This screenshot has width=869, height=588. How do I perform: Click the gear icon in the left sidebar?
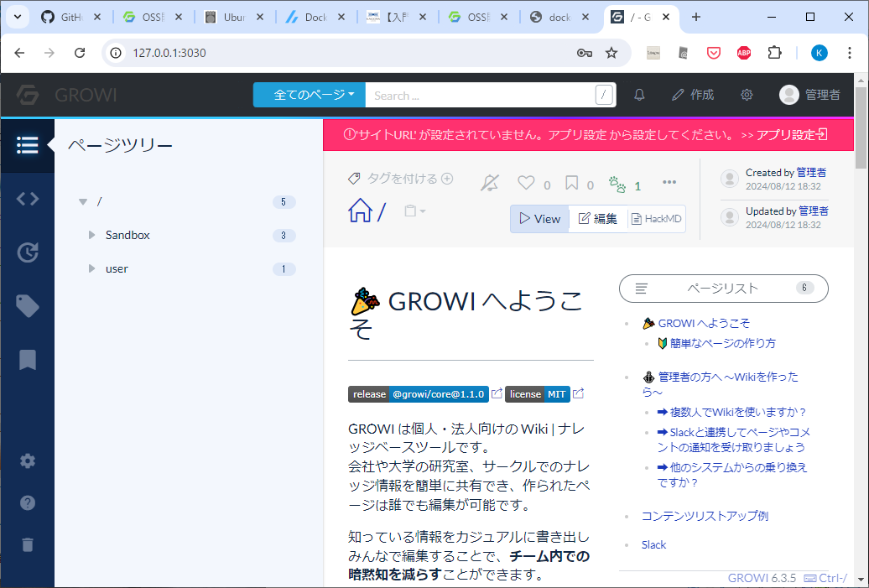point(27,461)
